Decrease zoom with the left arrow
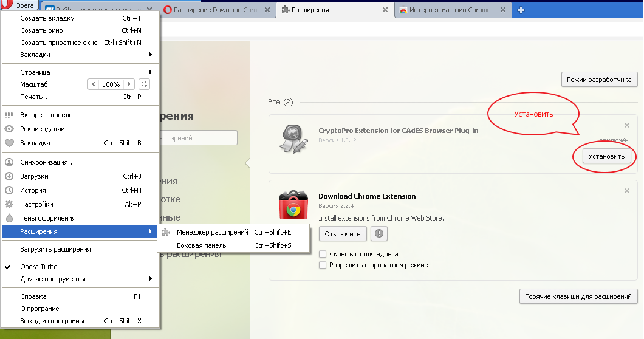This screenshot has width=644, height=339. (93, 84)
